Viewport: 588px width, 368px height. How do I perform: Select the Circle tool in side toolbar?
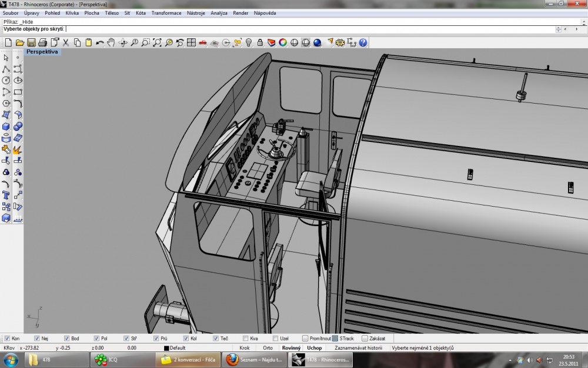tap(6, 80)
